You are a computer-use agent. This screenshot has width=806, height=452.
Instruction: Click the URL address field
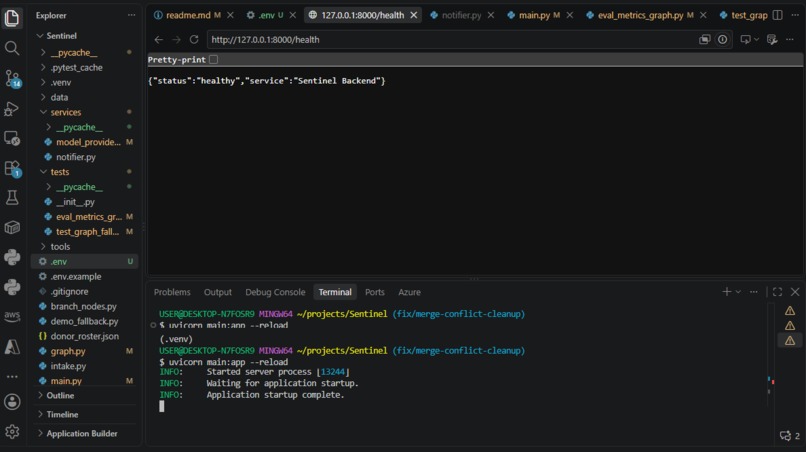pos(452,40)
